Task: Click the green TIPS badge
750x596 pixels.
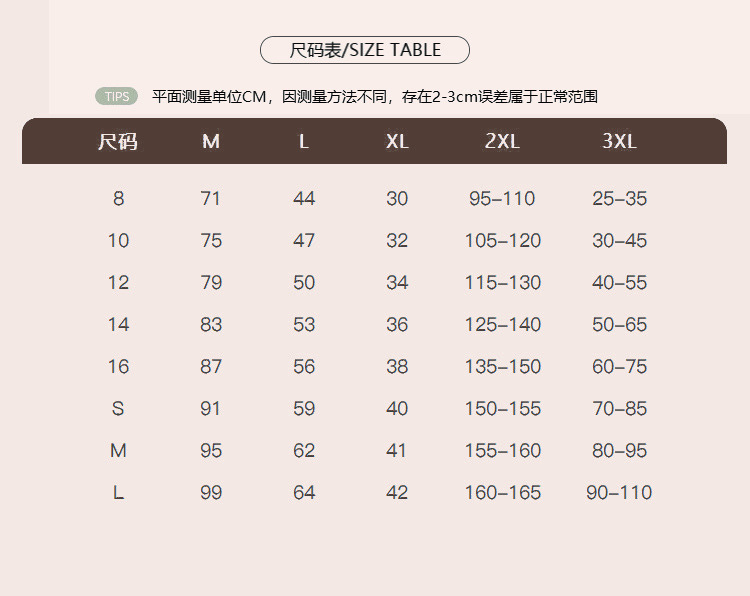Action: coord(116,97)
